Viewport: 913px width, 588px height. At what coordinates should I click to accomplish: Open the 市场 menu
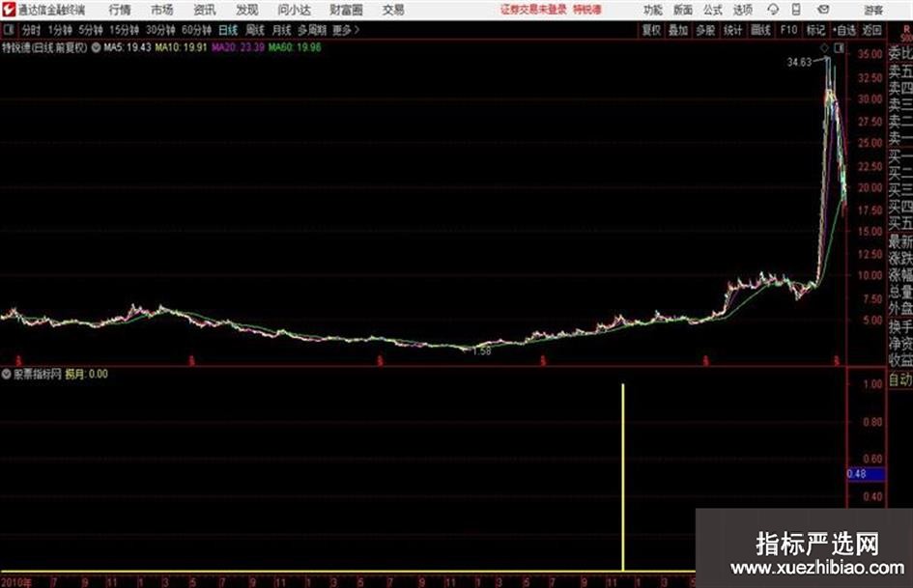(162, 10)
